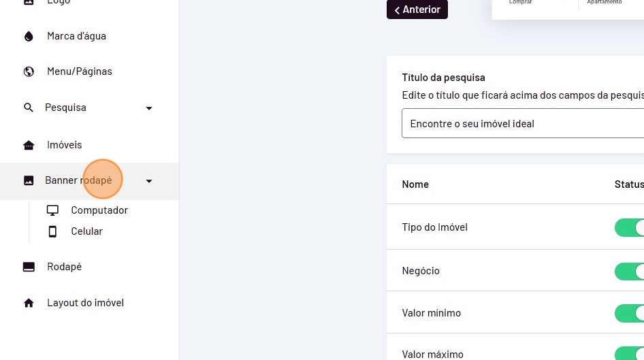Click the monitor icon beside Computador
644x360 pixels.
click(x=52, y=210)
